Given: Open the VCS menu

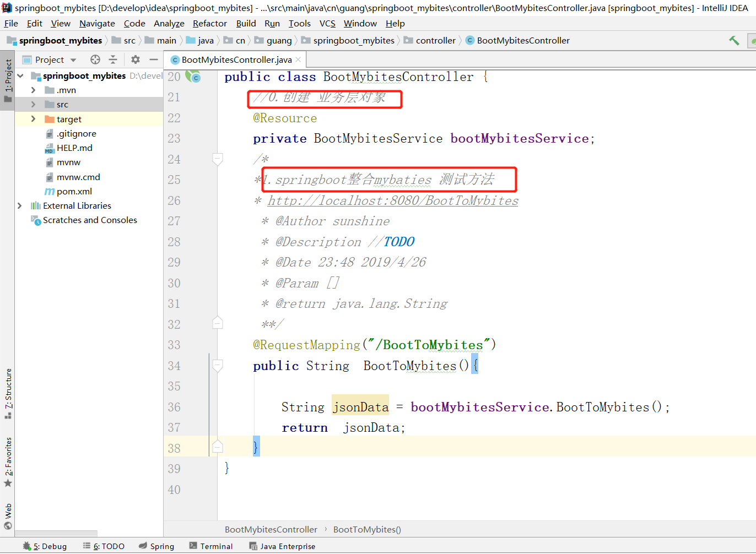Looking at the screenshot, I should coord(327,23).
